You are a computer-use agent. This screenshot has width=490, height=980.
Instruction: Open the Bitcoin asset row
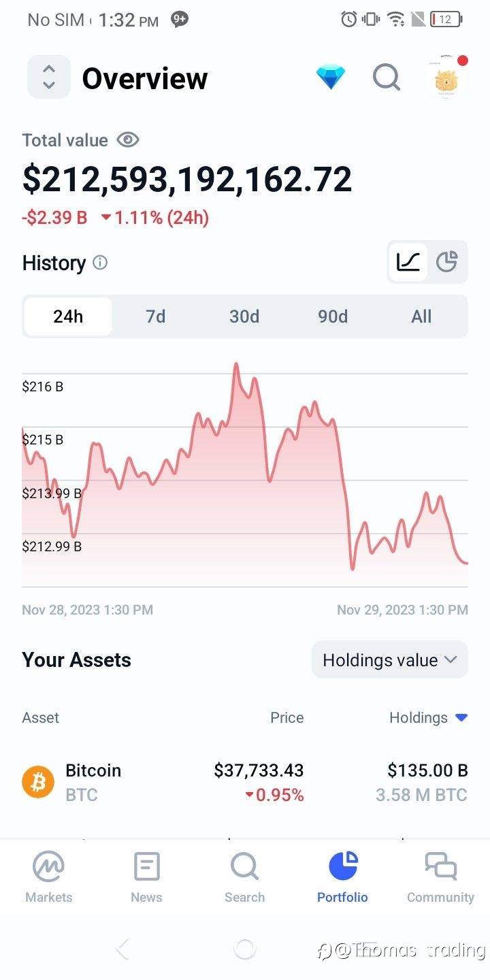pos(245,783)
